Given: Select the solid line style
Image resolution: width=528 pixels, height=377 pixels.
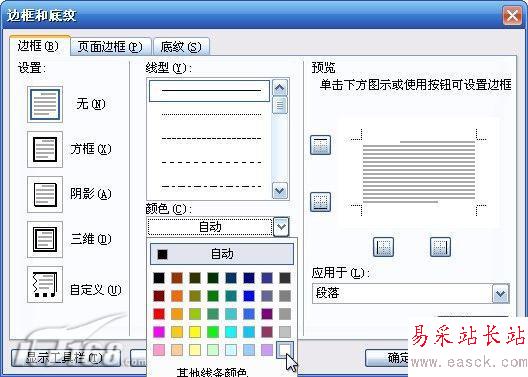Looking at the screenshot, I should point(209,91).
